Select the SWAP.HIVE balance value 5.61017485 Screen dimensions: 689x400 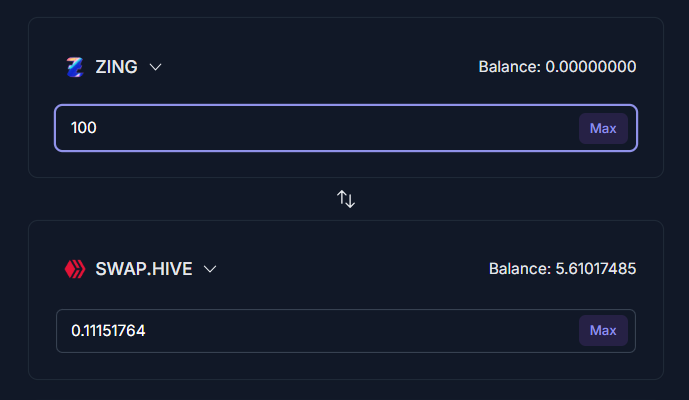(596, 269)
